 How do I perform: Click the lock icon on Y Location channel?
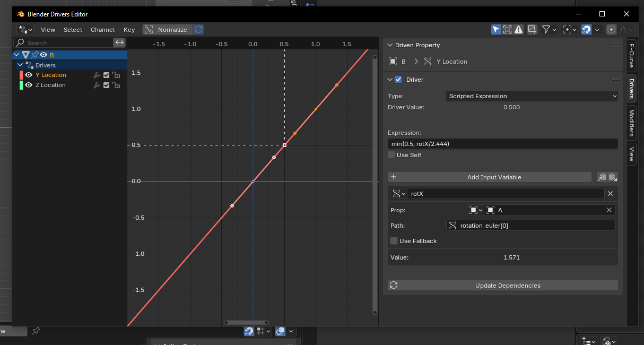coord(115,75)
